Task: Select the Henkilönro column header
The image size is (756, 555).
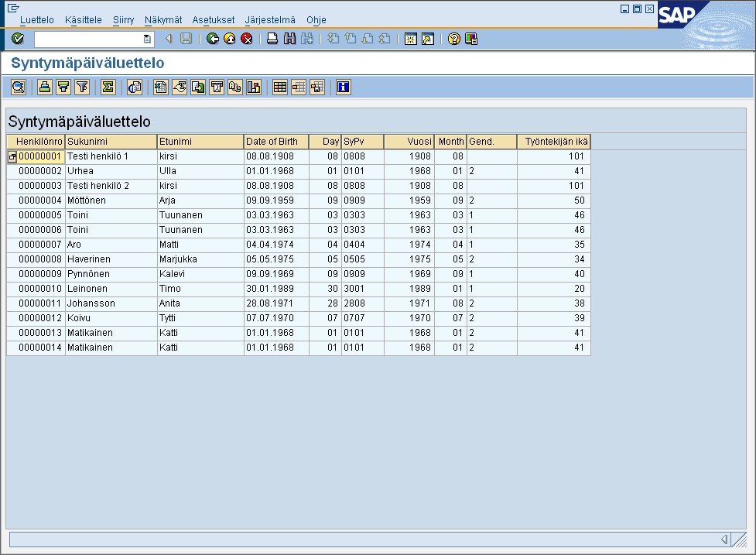Action: pyautogui.click(x=36, y=142)
